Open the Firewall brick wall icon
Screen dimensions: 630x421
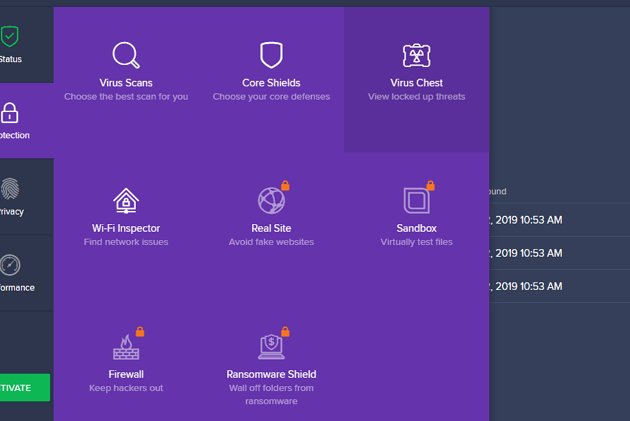pos(126,347)
